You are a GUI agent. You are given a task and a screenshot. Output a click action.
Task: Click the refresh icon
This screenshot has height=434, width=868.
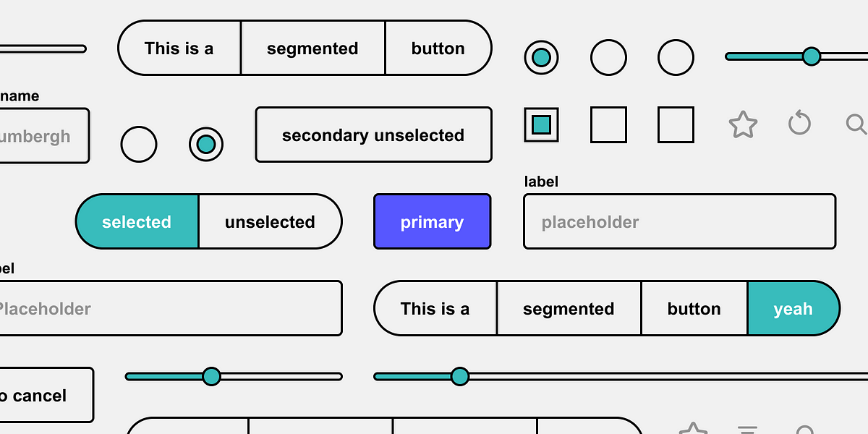coord(799,124)
